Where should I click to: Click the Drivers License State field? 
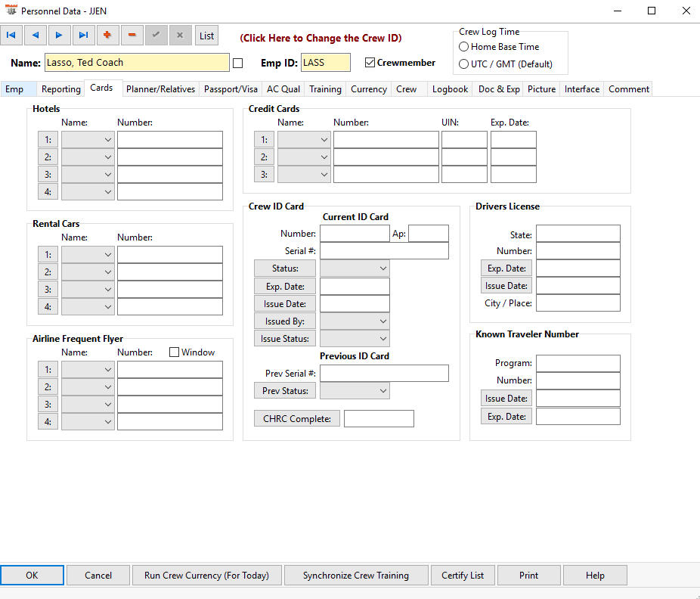578,234
